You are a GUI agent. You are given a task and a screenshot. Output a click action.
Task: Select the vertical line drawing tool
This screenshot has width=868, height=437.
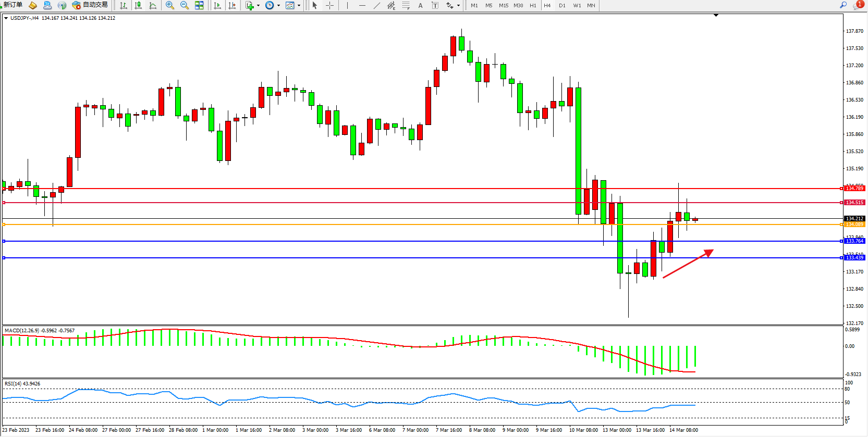(x=347, y=5)
